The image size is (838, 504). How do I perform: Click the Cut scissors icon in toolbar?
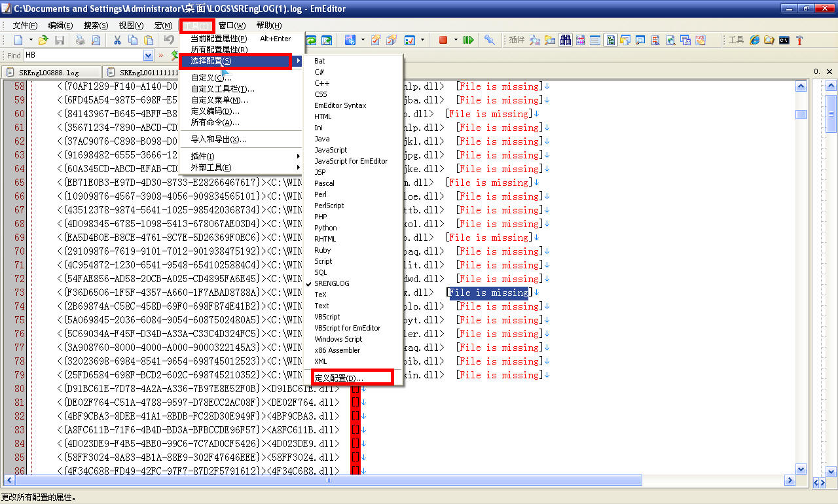coord(117,41)
